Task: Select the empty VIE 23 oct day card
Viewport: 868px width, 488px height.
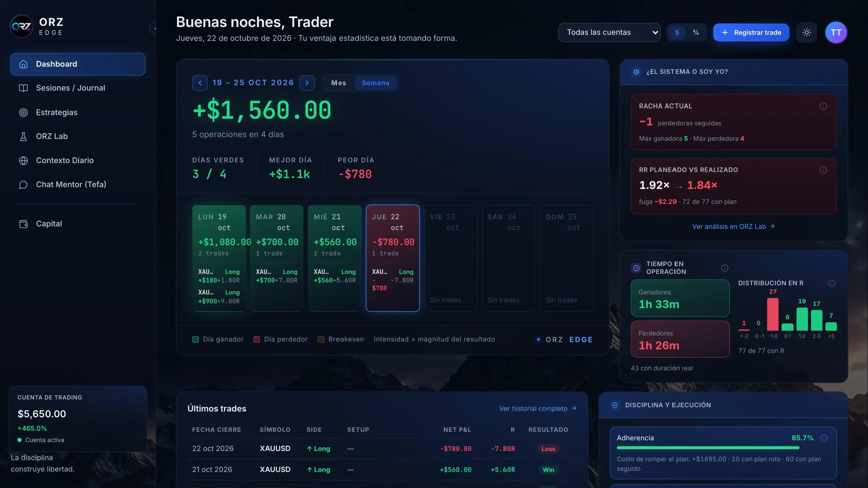Action: coord(450,258)
